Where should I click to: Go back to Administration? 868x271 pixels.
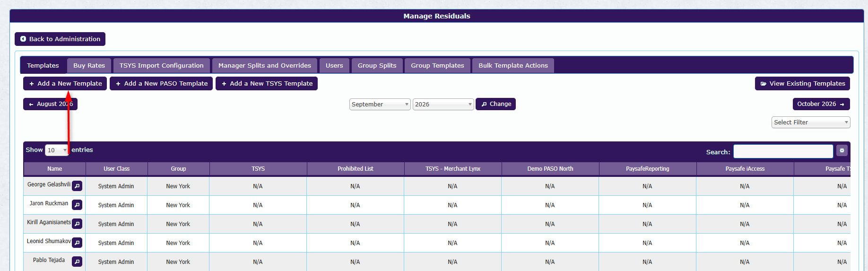[60, 39]
